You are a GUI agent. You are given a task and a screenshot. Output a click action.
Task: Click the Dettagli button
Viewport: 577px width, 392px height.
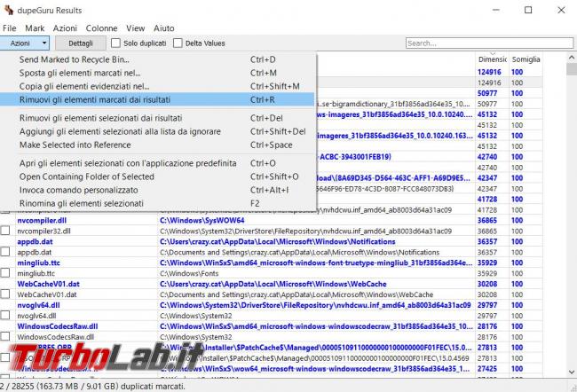pos(81,43)
